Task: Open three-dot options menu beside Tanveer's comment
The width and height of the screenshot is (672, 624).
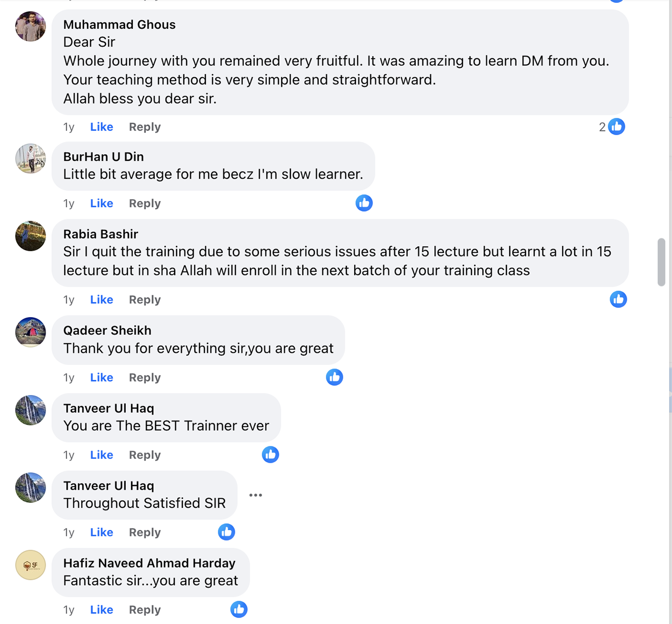Action: tap(255, 495)
